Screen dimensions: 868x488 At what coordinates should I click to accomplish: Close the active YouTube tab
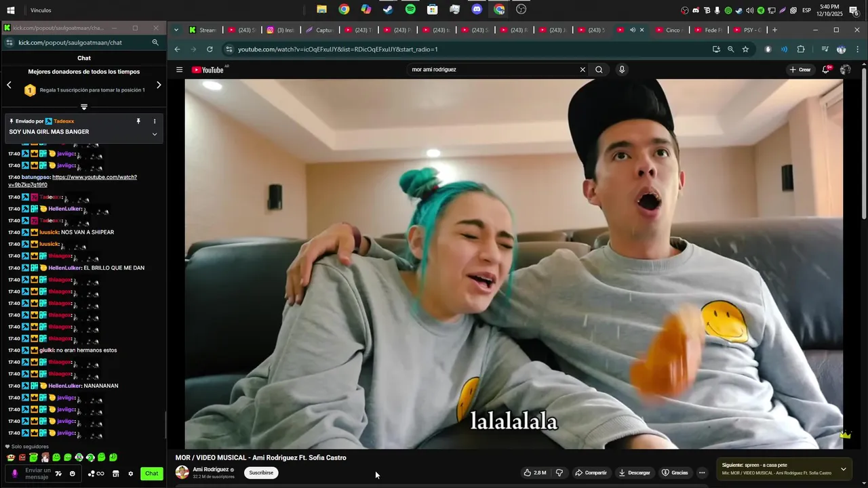click(x=642, y=30)
